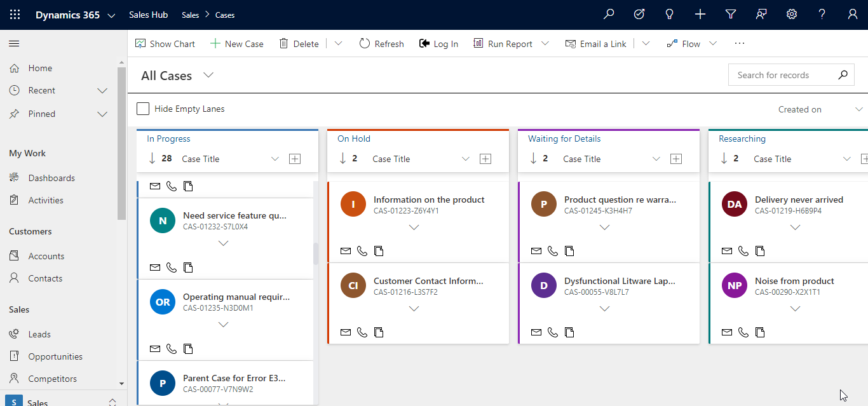Click the email icon on Information on the product card
The height and width of the screenshot is (406, 868).
pos(346,251)
